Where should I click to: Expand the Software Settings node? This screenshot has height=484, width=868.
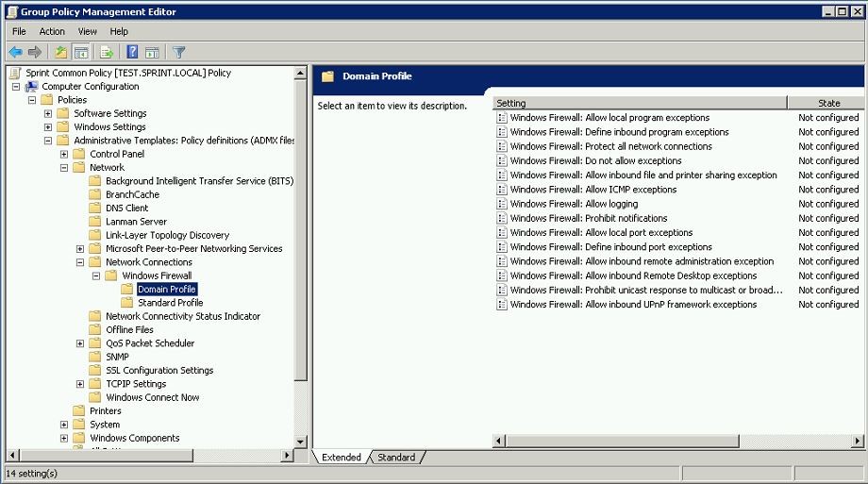[48, 113]
